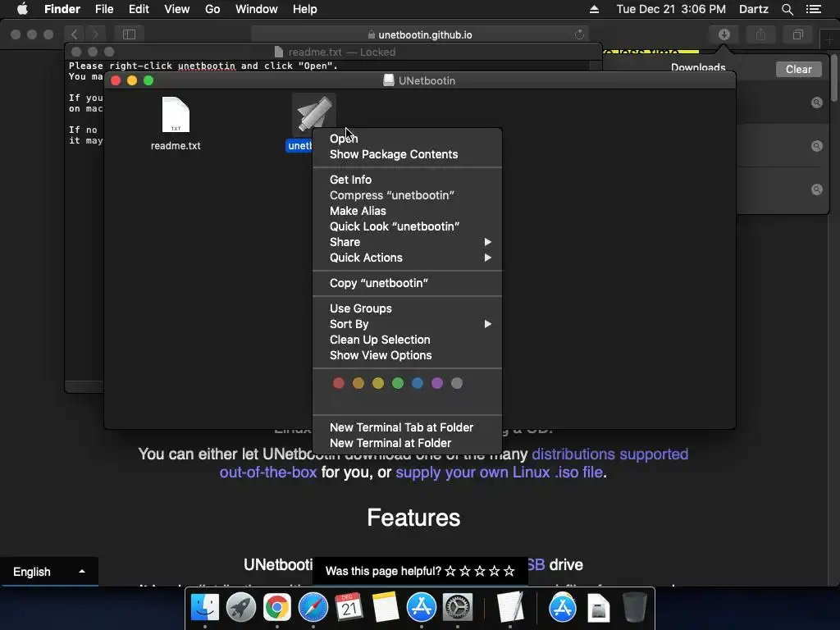Reveal third download in Finder magnifier
840x630 pixels.
click(816, 189)
